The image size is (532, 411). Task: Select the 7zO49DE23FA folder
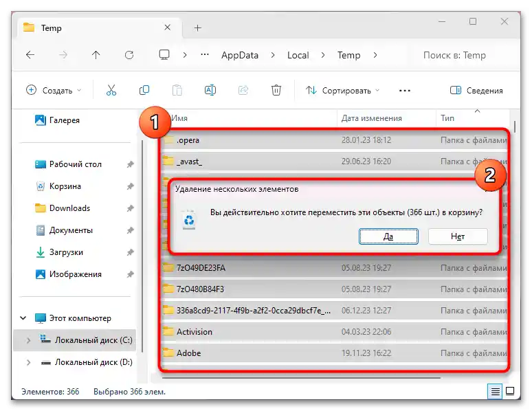coord(334,268)
